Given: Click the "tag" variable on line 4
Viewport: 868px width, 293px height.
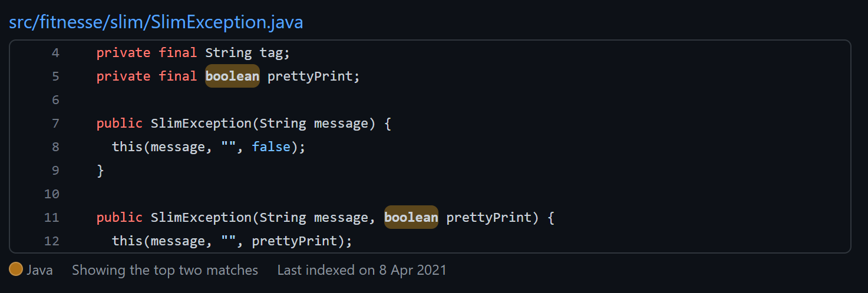Looking at the screenshot, I should [271, 53].
